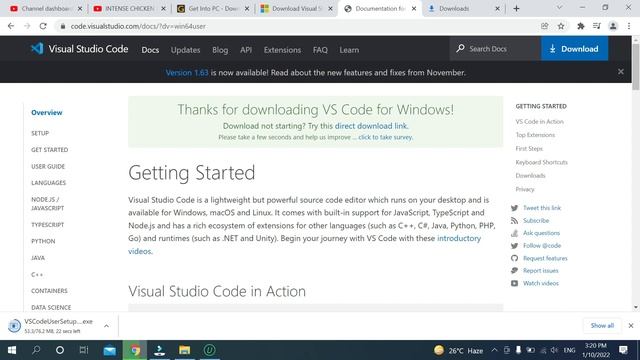Open the Windows Start menu

point(12,350)
